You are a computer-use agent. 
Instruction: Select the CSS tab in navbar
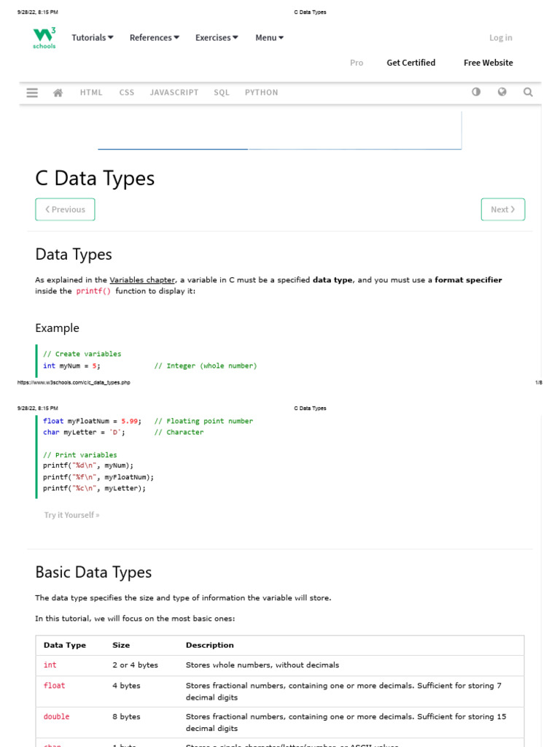(x=127, y=93)
